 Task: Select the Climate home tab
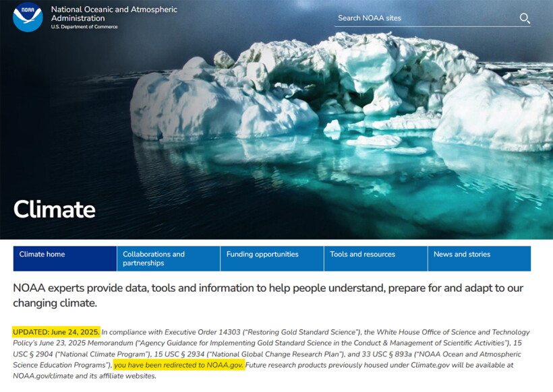click(65, 259)
